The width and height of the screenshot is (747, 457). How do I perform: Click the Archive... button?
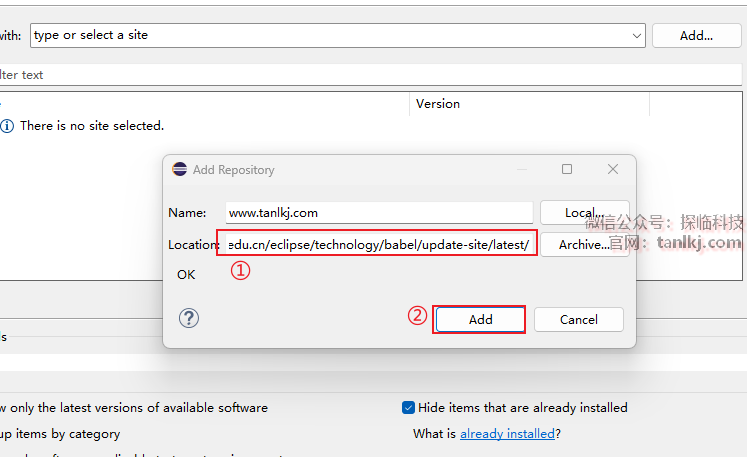coord(584,245)
